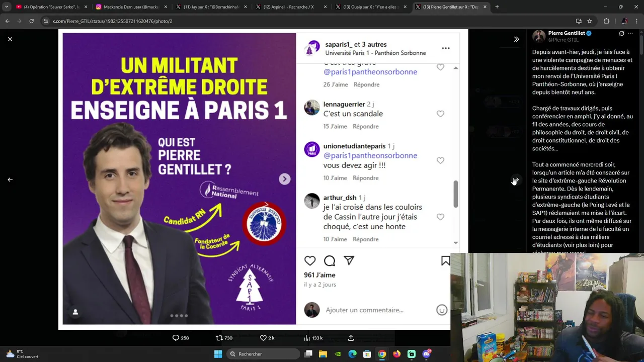This screenshot has width=644, height=362.
Task: Click the Chrome back arrow
Action: click(x=8, y=21)
